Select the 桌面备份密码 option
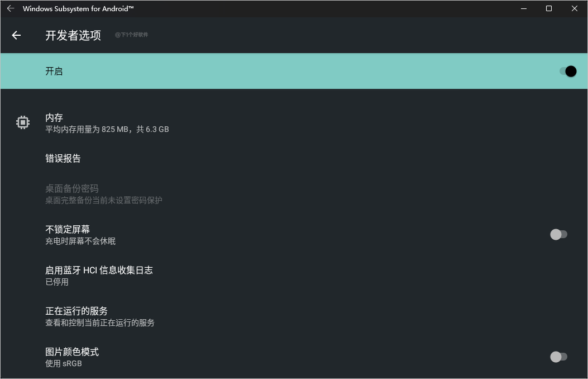Screen dimensions: 588x379 [71, 189]
